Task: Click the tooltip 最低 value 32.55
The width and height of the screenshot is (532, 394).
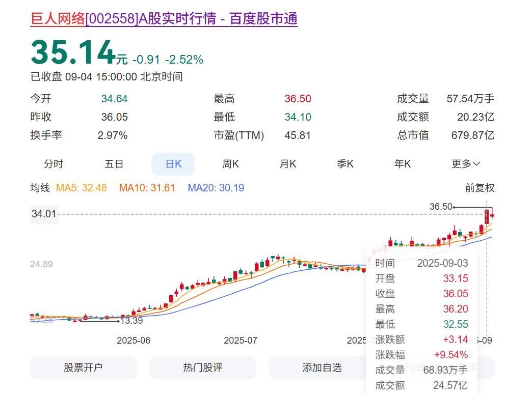Action: point(456,324)
